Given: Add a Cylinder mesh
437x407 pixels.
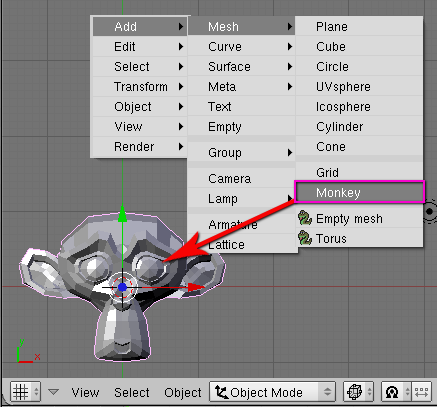Looking at the screenshot, I should coord(359,126).
